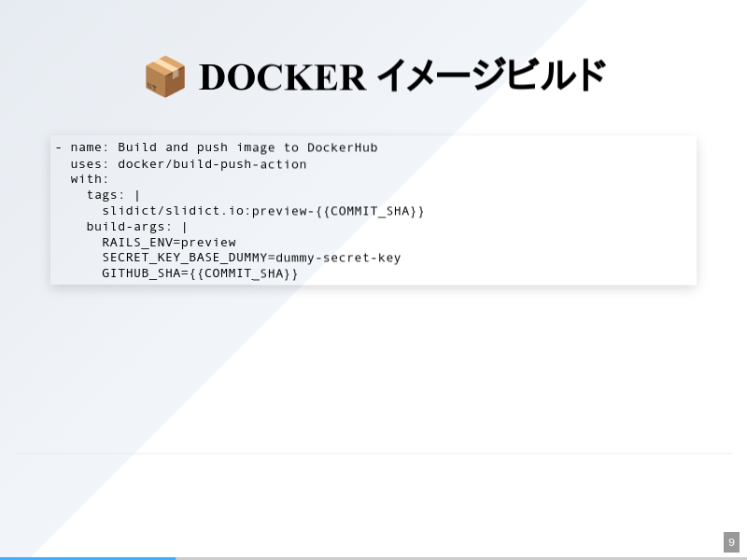Click the docker/build-push-action text

[220, 163]
